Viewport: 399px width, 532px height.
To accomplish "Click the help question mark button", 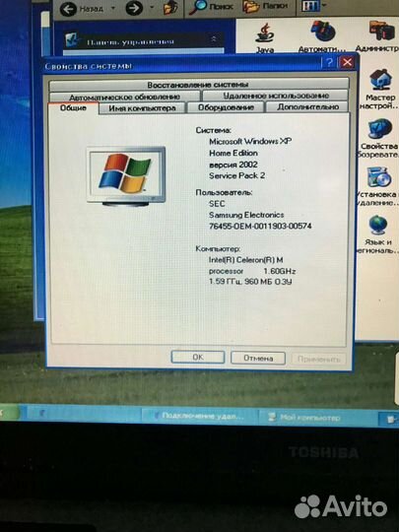I will (329, 62).
